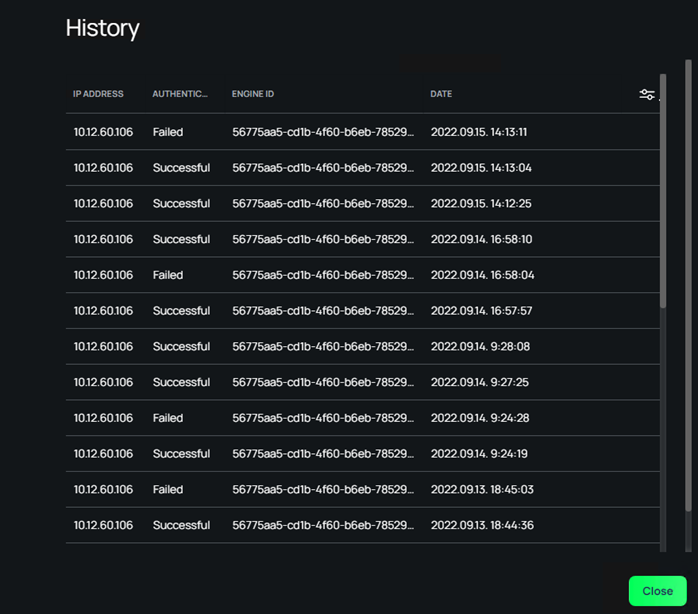698x614 pixels.
Task: Click the engine ID in the 9:28:08 row
Action: tap(323, 347)
